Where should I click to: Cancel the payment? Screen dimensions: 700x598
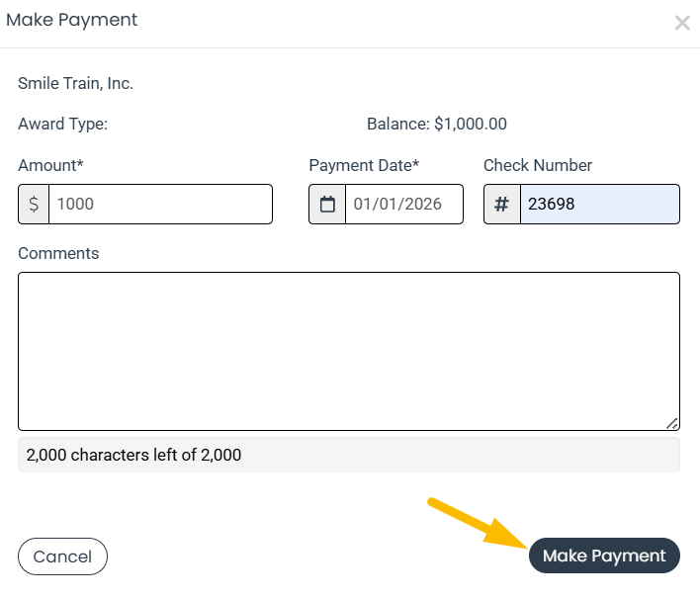click(62, 556)
